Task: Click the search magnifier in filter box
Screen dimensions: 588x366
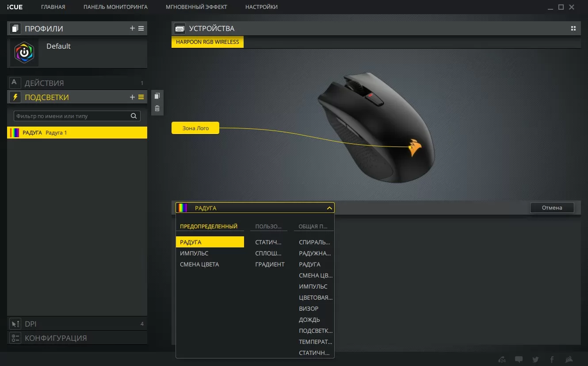Action: click(x=134, y=116)
